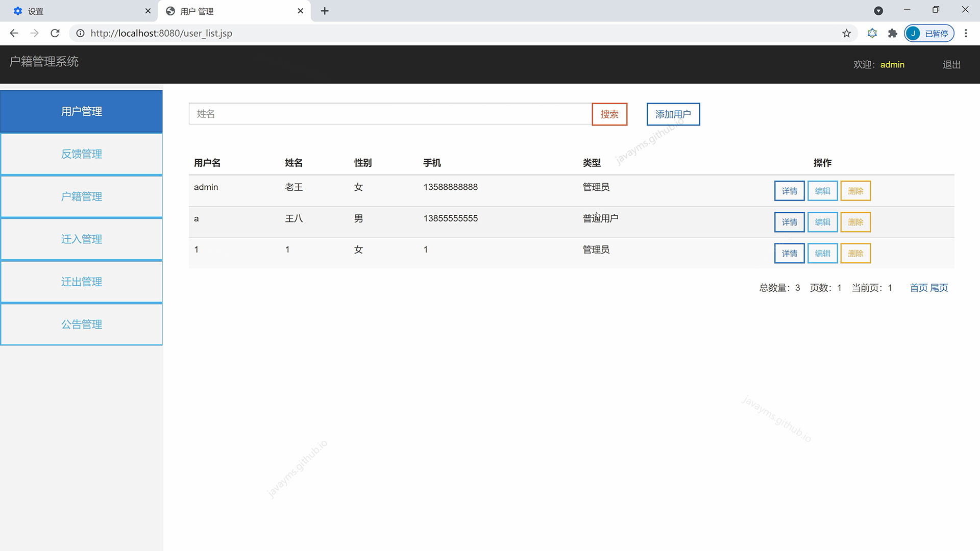The image size is (980, 551).
Task: Click the hexagon extension icon in toolbar
Action: pyautogui.click(x=872, y=33)
